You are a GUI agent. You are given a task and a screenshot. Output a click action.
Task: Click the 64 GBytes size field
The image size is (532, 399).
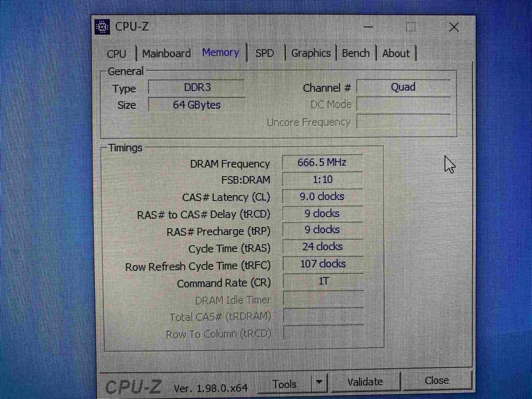[x=197, y=105]
